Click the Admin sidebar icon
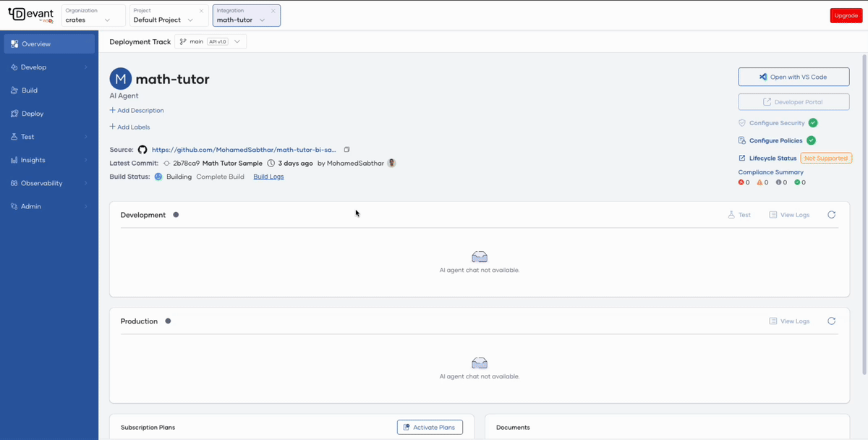868x440 pixels. point(14,206)
